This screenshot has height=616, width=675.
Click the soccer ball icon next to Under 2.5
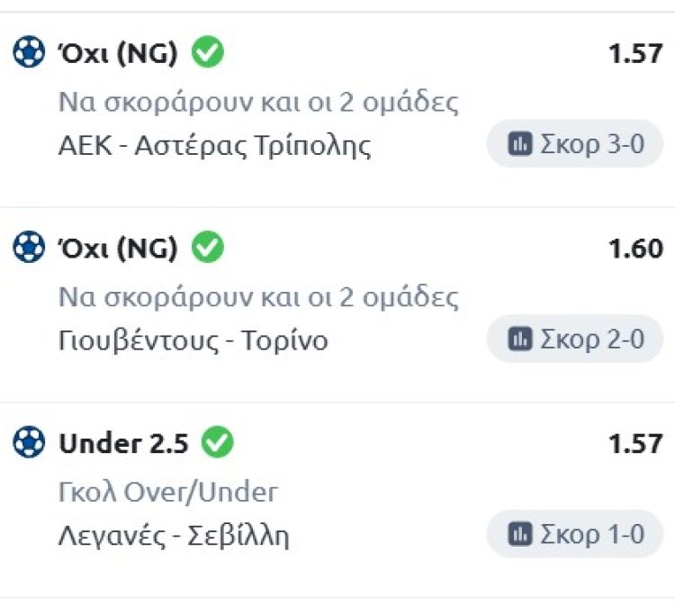29,442
